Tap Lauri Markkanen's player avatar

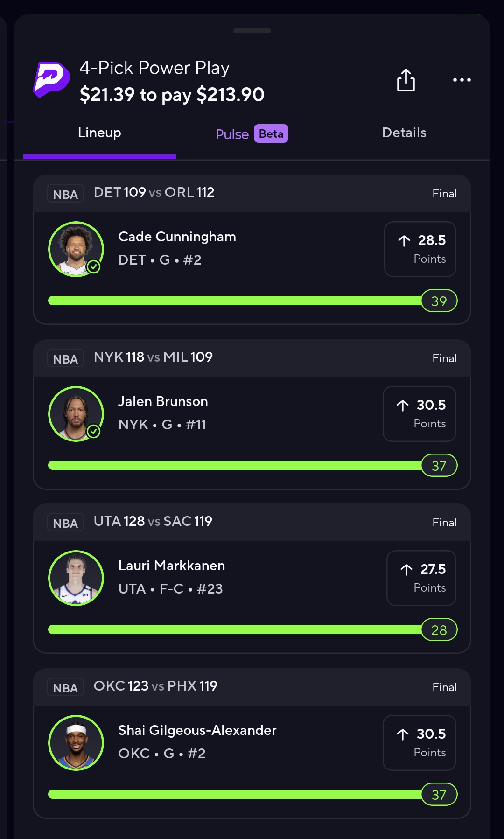coord(76,578)
